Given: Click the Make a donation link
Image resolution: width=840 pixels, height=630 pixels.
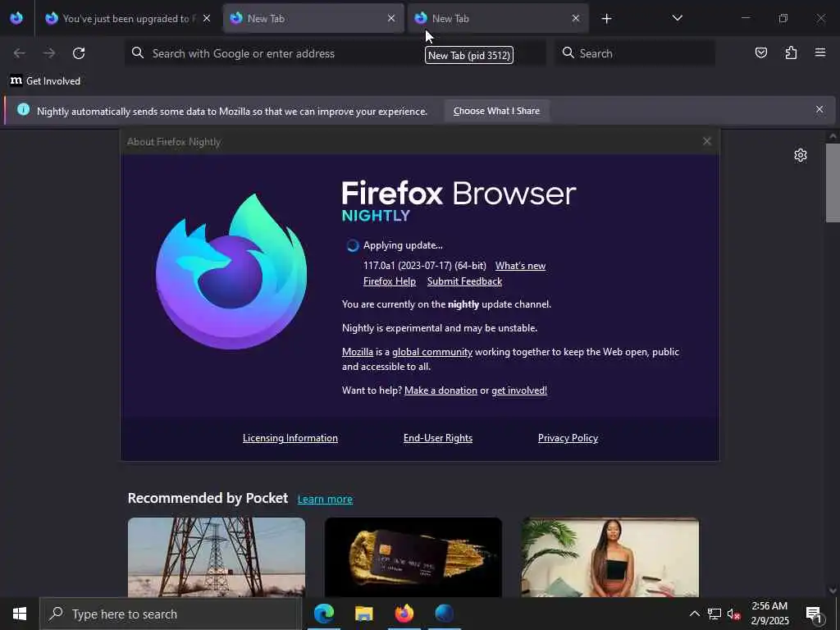Looking at the screenshot, I should pos(441,390).
